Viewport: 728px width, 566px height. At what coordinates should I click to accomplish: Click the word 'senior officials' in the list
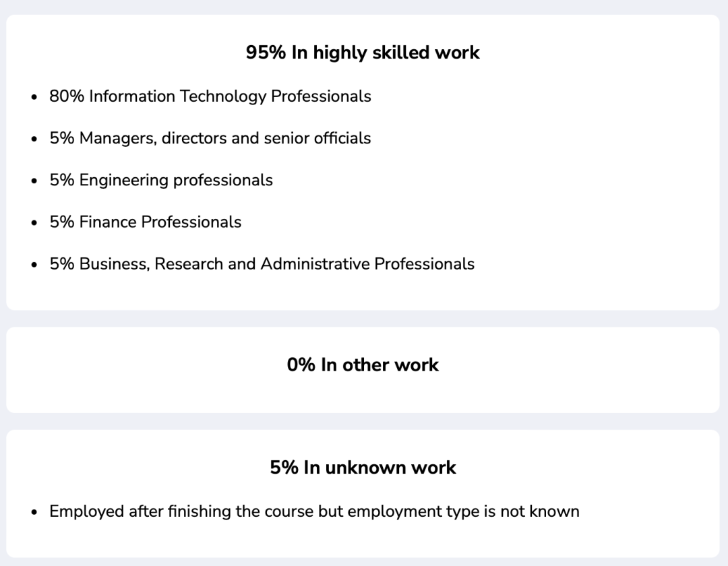click(317, 138)
